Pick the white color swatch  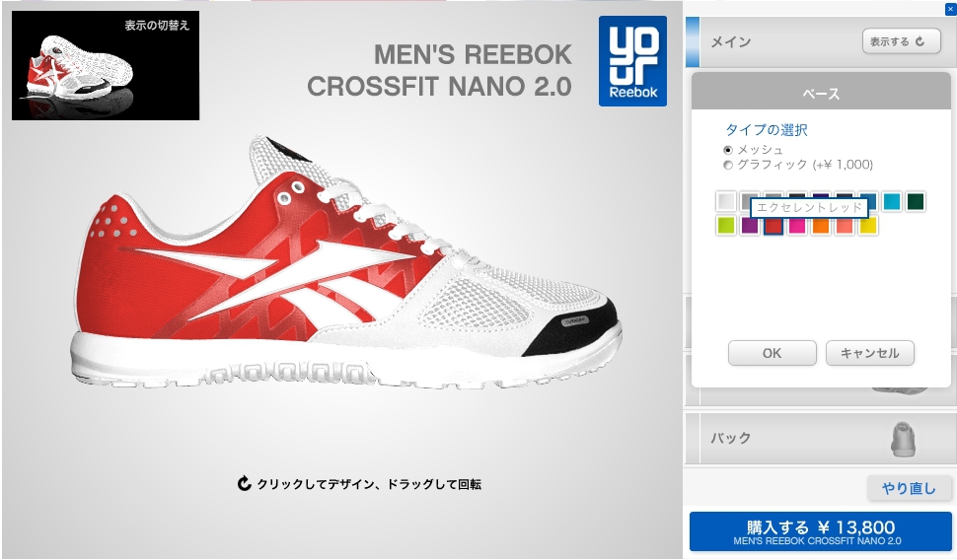pyautogui.click(x=726, y=201)
